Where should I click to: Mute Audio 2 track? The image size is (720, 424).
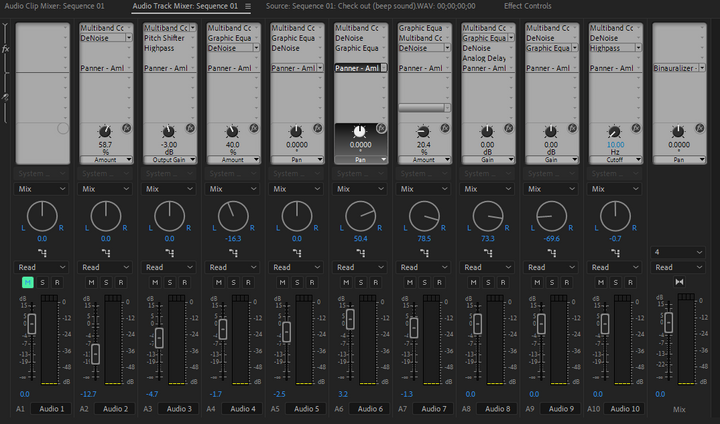pos(91,283)
